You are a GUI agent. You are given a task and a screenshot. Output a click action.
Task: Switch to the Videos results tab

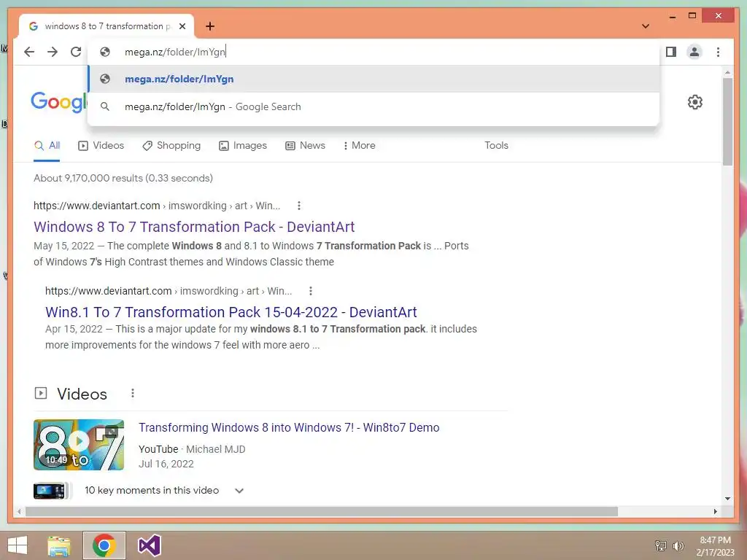pyautogui.click(x=101, y=146)
